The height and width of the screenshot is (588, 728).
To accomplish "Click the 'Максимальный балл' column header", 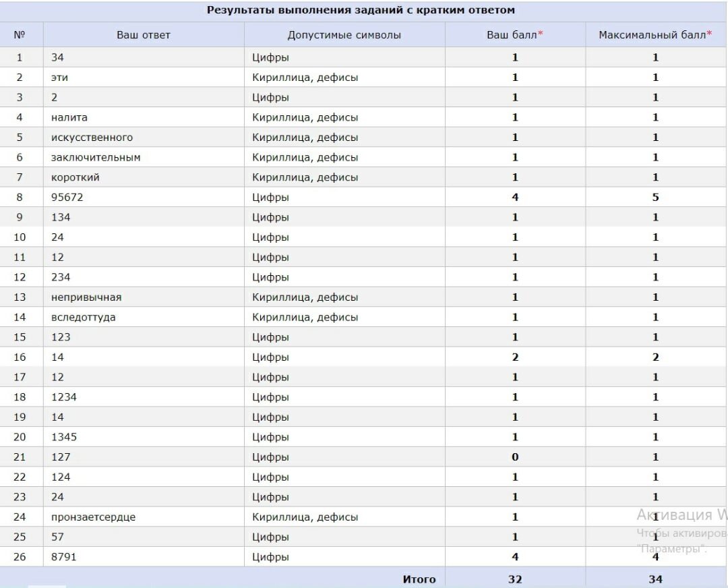I will coord(655,35).
